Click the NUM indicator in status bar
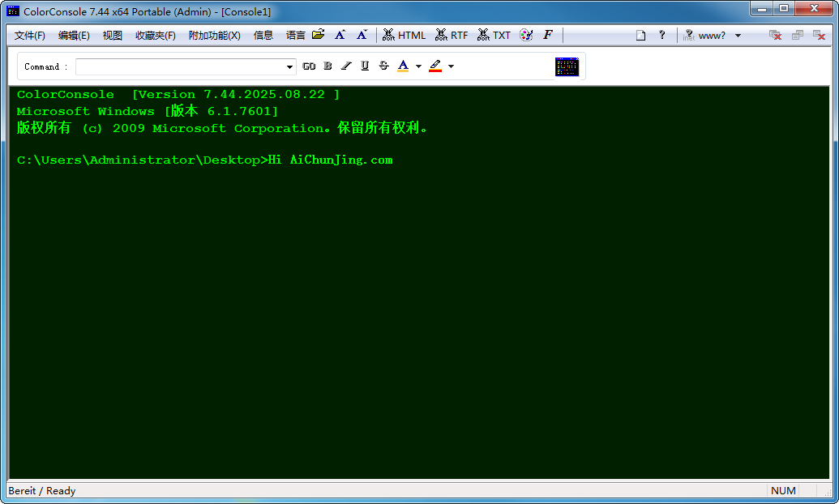 783,490
